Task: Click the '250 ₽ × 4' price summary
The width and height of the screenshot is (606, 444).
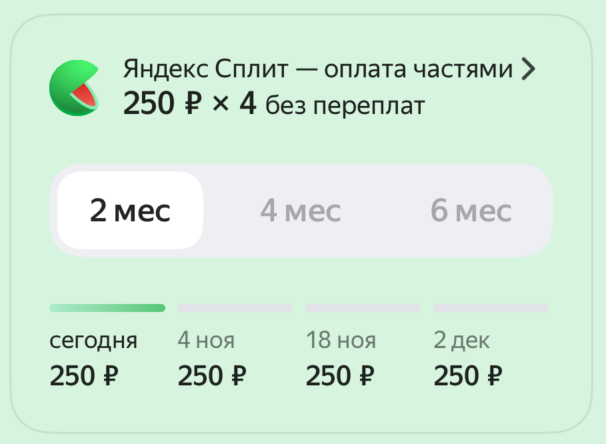Action: (190, 104)
